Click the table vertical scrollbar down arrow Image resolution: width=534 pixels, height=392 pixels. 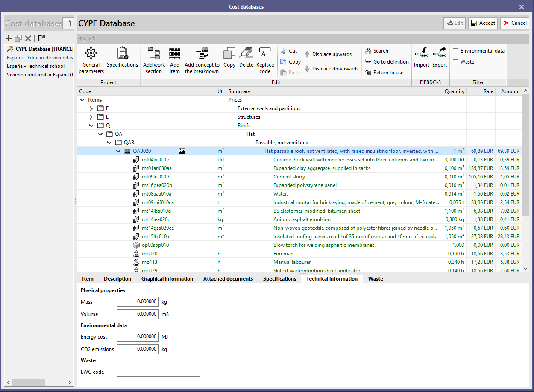pyautogui.click(x=526, y=269)
